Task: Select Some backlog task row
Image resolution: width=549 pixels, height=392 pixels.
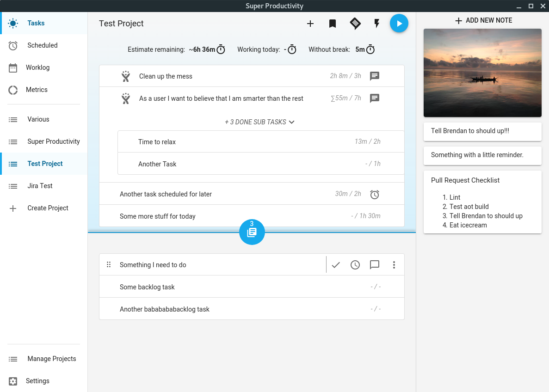Action: pyautogui.click(x=252, y=287)
